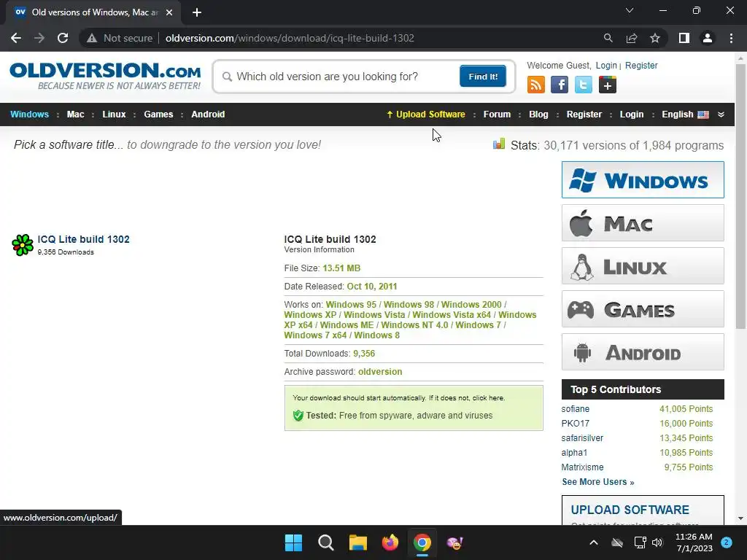Open the Games nav menu item
Screen dimensions: 747x560
[x=158, y=114]
